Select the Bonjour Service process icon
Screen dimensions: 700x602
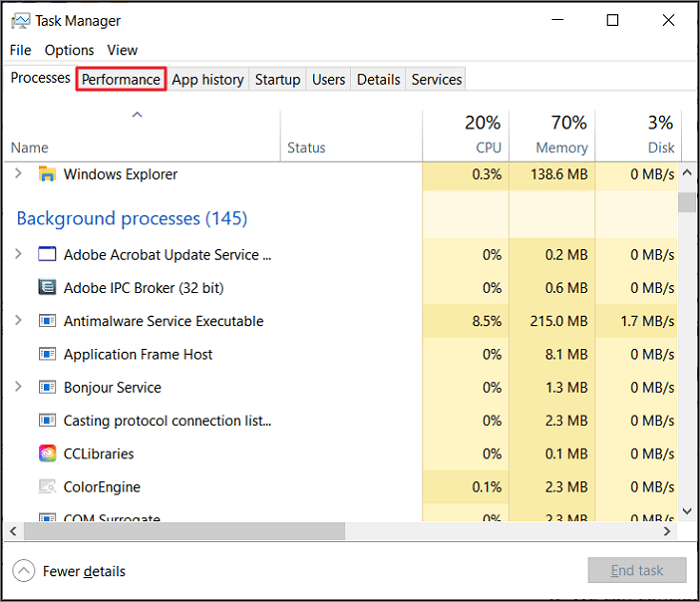[x=47, y=387]
